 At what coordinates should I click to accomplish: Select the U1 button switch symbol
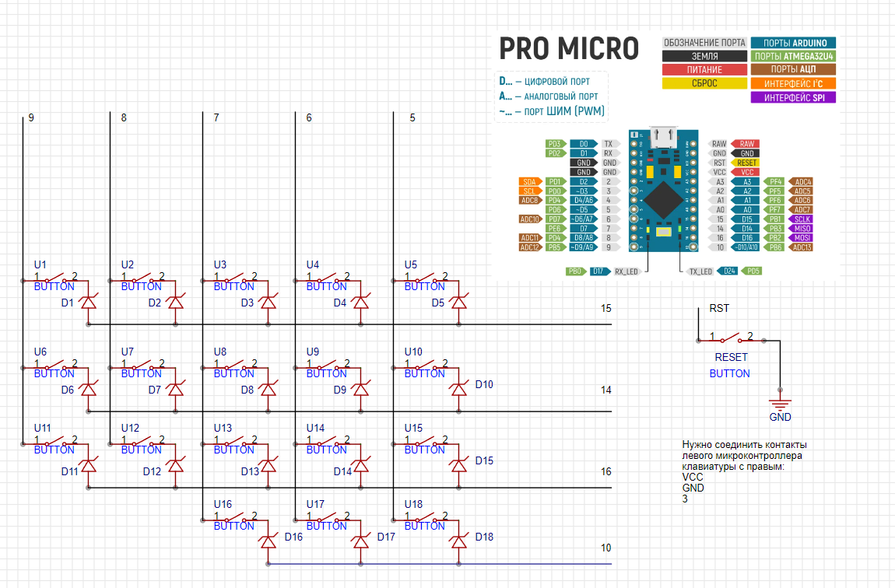click(55, 278)
